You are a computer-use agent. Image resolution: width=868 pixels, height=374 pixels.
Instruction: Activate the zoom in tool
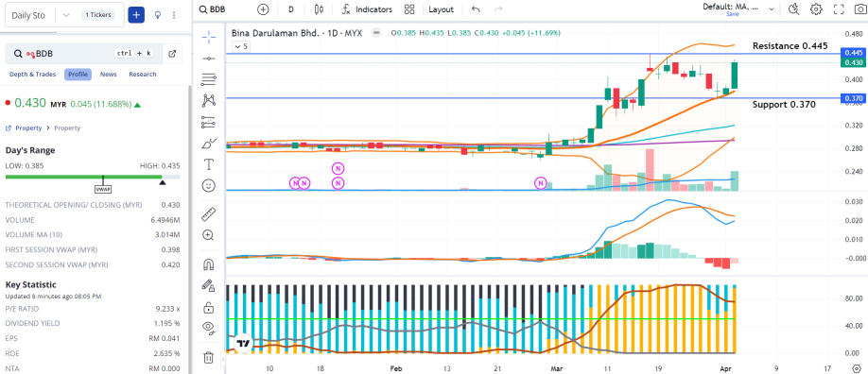tap(209, 235)
